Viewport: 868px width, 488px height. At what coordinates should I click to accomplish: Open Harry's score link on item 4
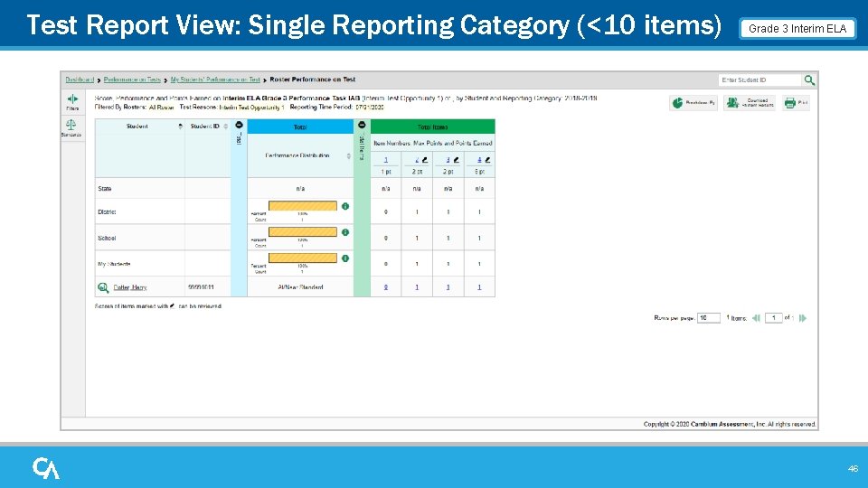(479, 287)
